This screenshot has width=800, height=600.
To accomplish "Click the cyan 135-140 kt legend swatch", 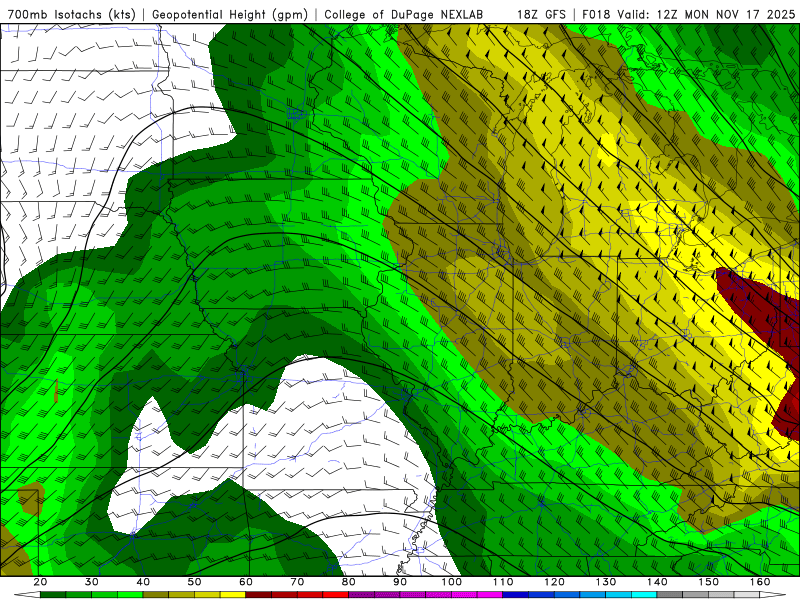I will click(x=644, y=594).
